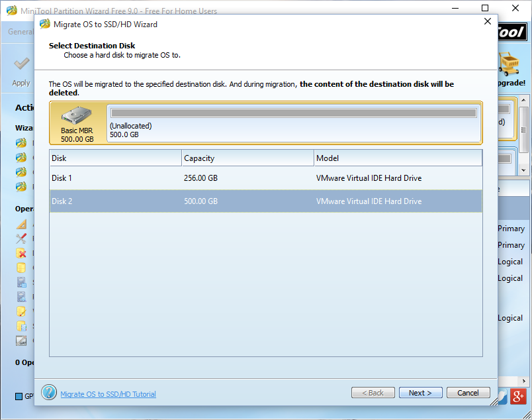Click the horizontal scrollbar right arrow in main window
The width and height of the screenshot is (532, 420).
[524, 381]
